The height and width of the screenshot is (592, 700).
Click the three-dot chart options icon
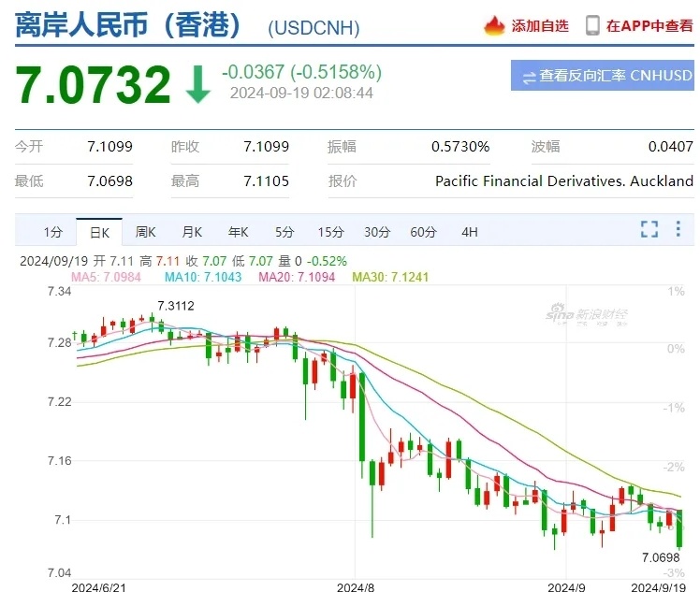pos(679,230)
